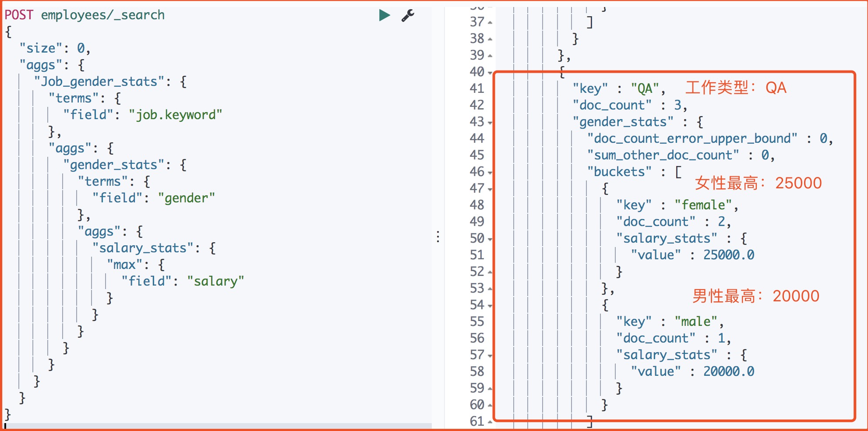Click line number 41 in the gutter
Viewport: 868px width, 431px height.
477,88
